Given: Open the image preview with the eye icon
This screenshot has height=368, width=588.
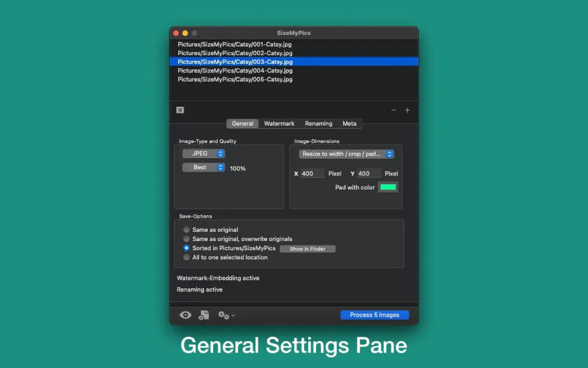Looking at the screenshot, I should (x=185, y=315).
